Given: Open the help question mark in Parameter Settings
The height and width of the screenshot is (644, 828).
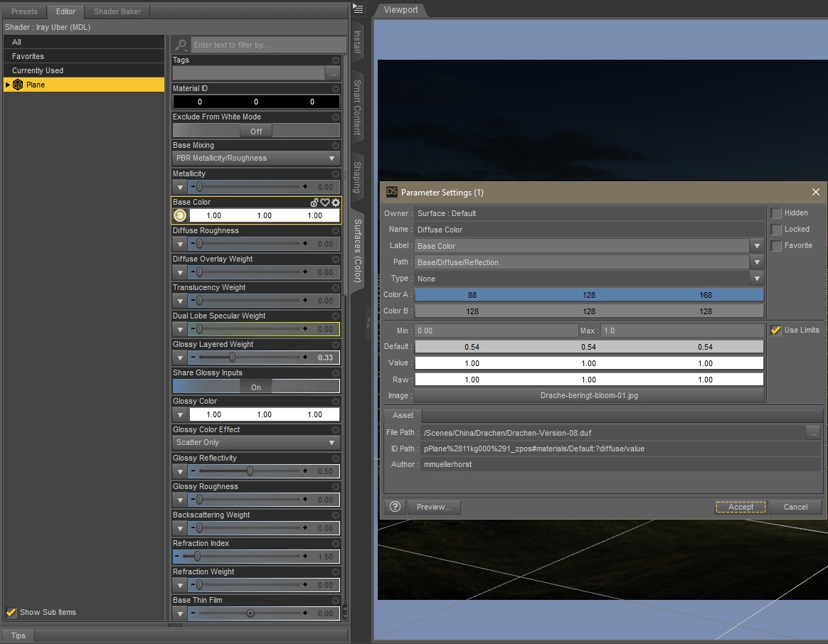Looking at the screenshot, I should (395, 507).
